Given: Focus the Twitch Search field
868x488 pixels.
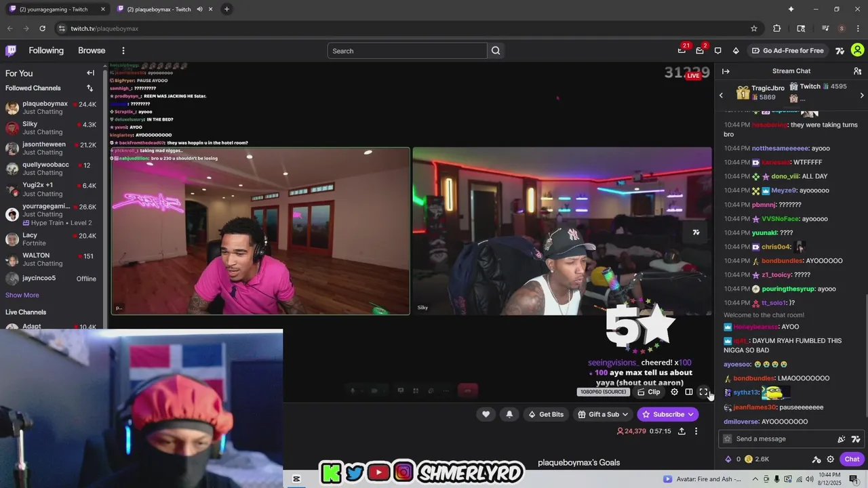Looking at the screenshot, I should [x=407, y=51].
